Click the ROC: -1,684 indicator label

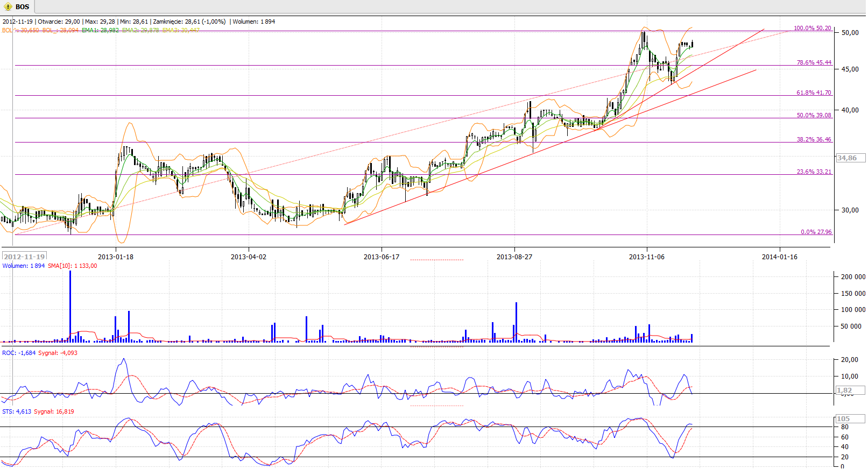coord(19,353)
